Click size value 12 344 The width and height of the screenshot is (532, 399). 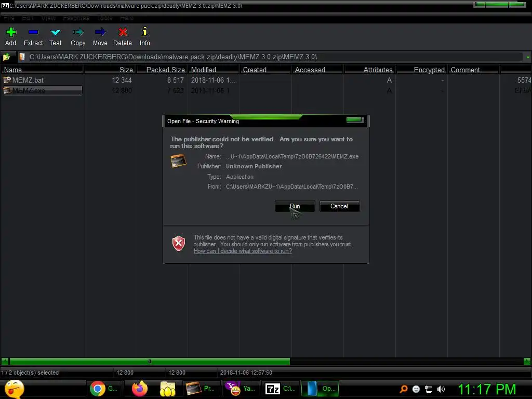tap(122, 80)
